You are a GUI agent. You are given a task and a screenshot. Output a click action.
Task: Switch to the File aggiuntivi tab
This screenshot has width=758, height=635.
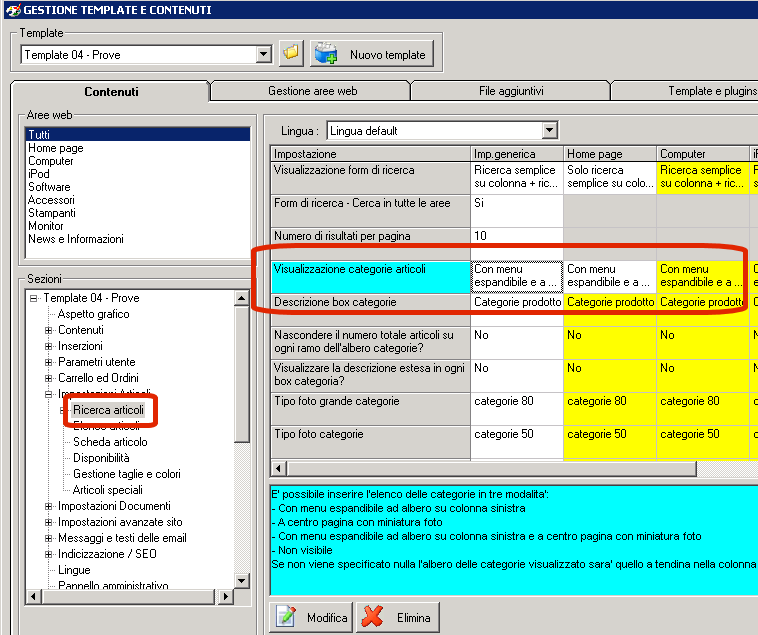(x=510, y=91)
